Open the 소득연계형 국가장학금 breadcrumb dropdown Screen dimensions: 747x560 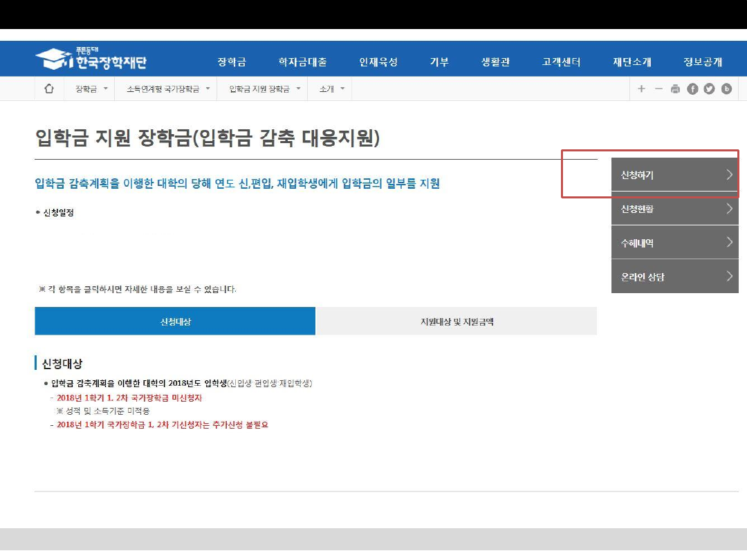[x=167, y=88]
